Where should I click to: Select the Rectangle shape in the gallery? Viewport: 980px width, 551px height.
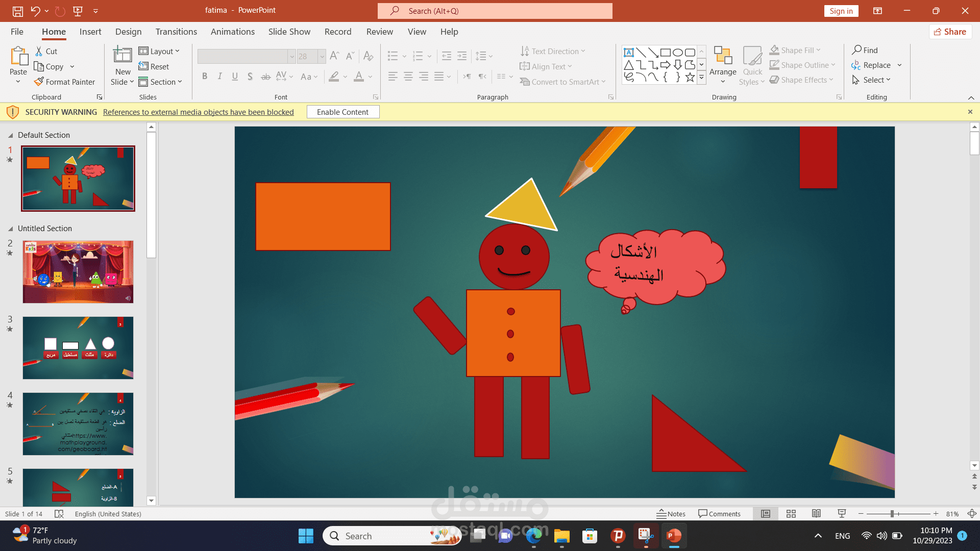point(666,52)
